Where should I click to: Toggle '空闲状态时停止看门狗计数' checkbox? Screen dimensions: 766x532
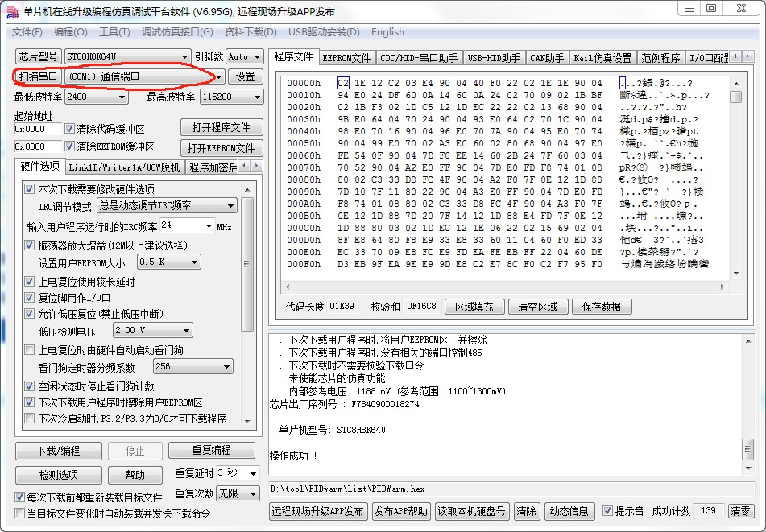pyautogui.click(x=29, y=386)
